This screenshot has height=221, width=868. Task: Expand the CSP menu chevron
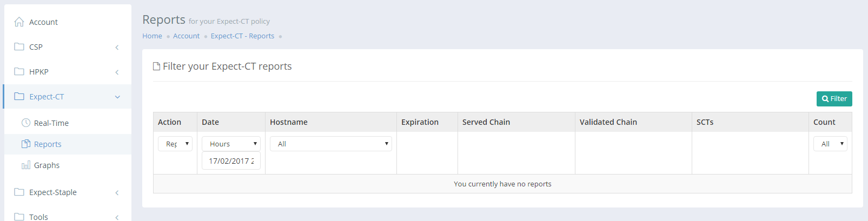117,48
